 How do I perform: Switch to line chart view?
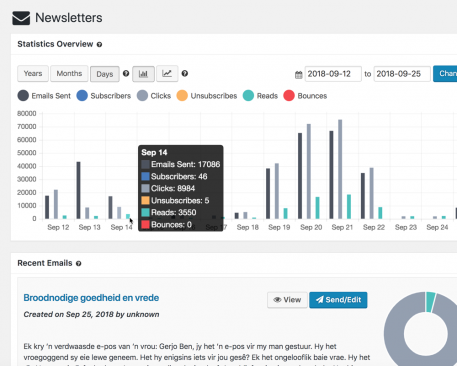(167, 74)
